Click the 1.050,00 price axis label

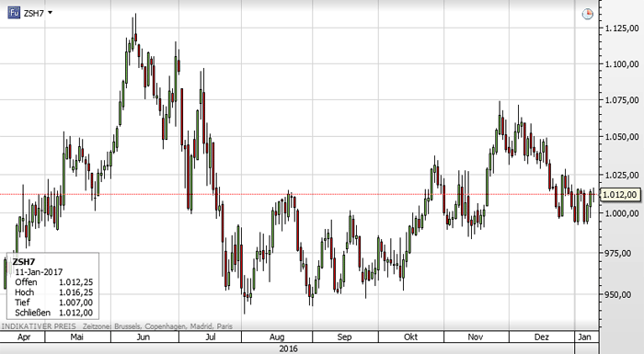[622, 136]
